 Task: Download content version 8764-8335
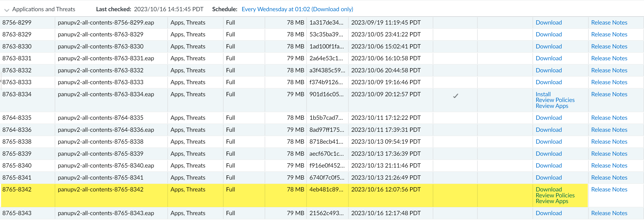tap(548, 118)
